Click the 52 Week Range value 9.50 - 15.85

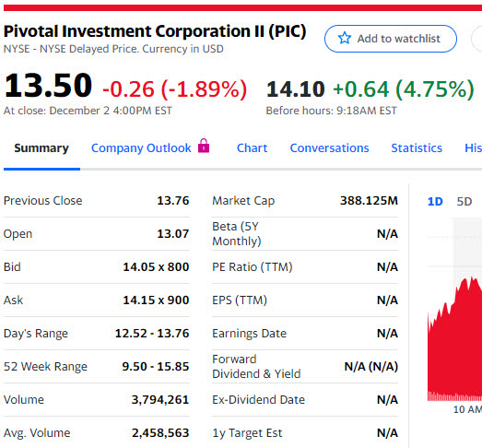coord(156,367)
